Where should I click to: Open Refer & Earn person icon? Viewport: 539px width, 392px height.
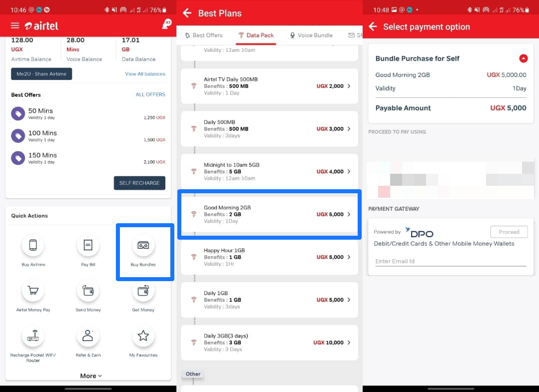click(x=88, y=336)
